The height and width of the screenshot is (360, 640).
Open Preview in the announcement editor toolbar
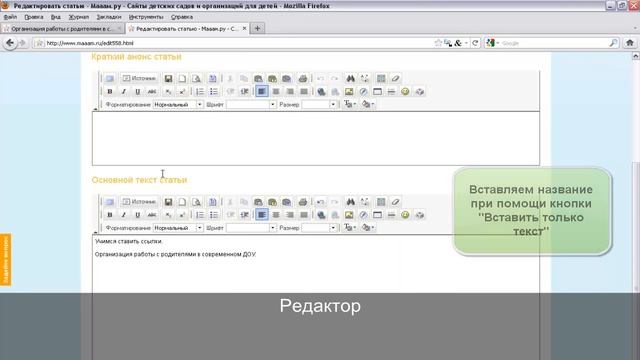click(196, 78)
